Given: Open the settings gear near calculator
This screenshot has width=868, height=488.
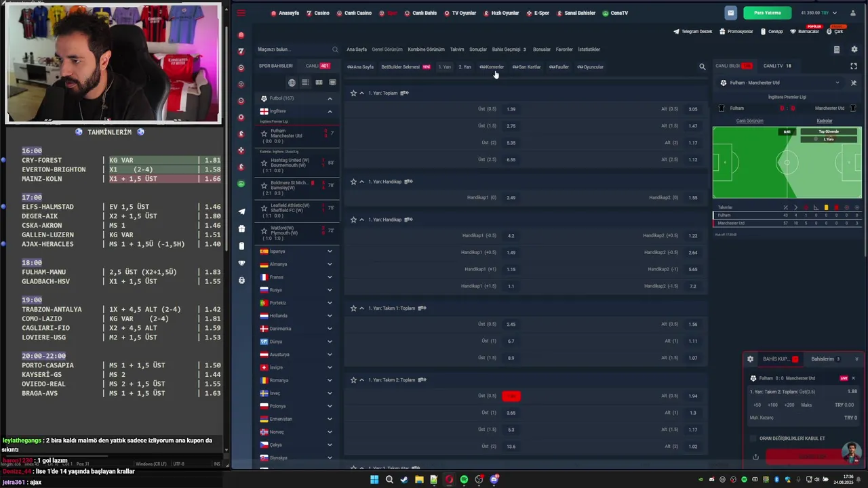Looking at the screenshot, I should pyautogui.click(x=854, y=49).
